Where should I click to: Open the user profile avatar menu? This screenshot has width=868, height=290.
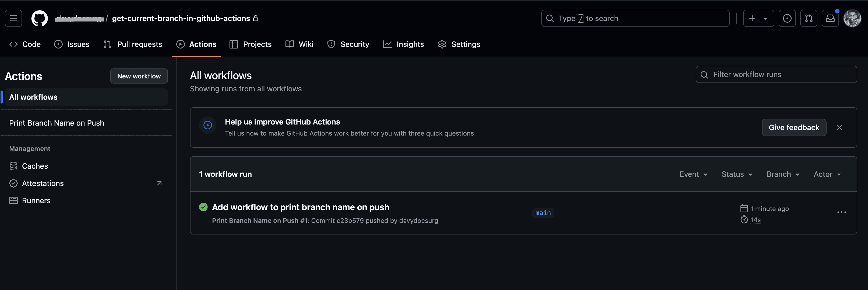(x=852, y=18)
